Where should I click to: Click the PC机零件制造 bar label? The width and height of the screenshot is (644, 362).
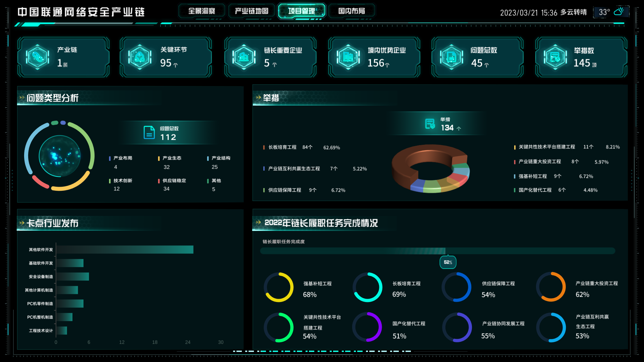pos(40,304)
